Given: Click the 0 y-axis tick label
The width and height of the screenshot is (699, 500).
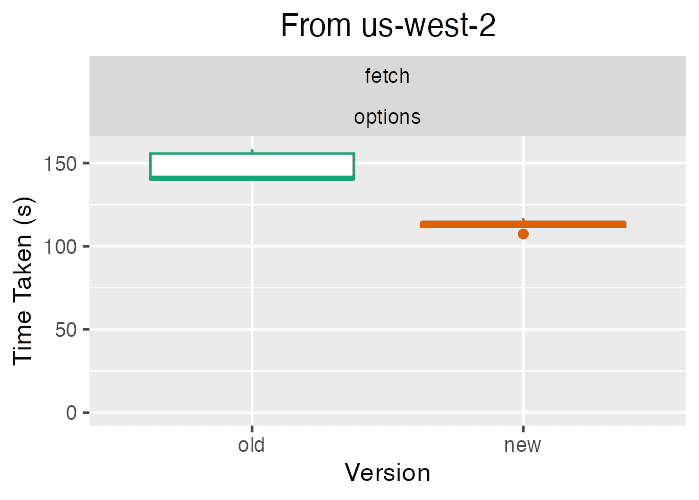Looking at the screenshot, I should (x=71, y=413).
